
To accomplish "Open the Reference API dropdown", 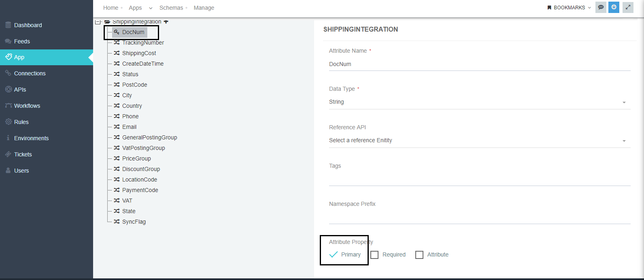I will coord(480,141).
